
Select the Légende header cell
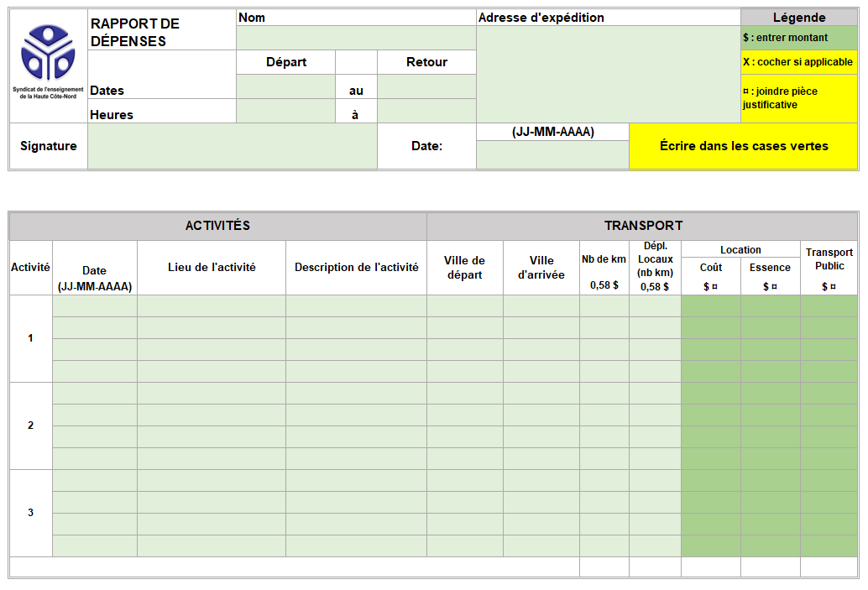[x=799, y=18]
